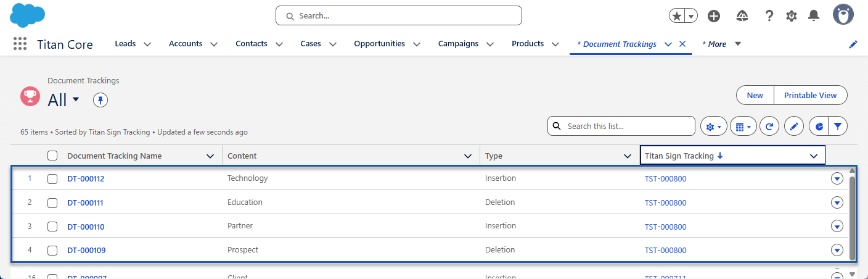Open the More navigation menu
Viewport: 868px width, 279px height.
click(721, 44)
